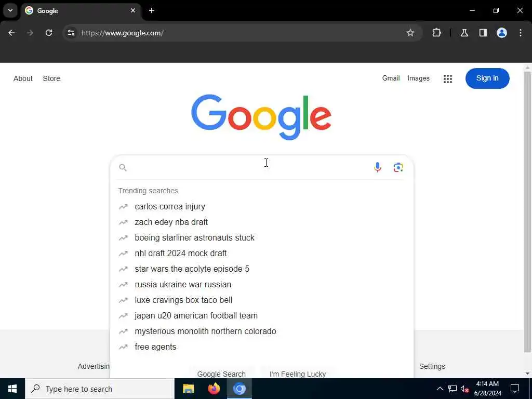Open the Gmail link
The width and height of the screenshot is (532, 399).
pyautogui.click(x=391, y=78)
